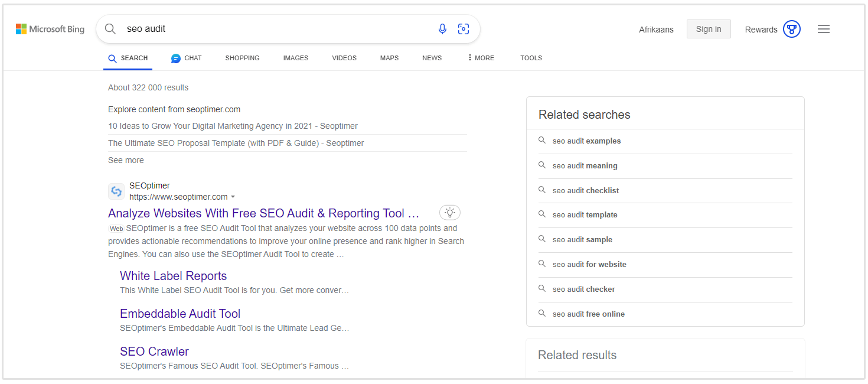Switch to the Images tab
Viewport: 868px width, 384px height.
coord(295,58)
